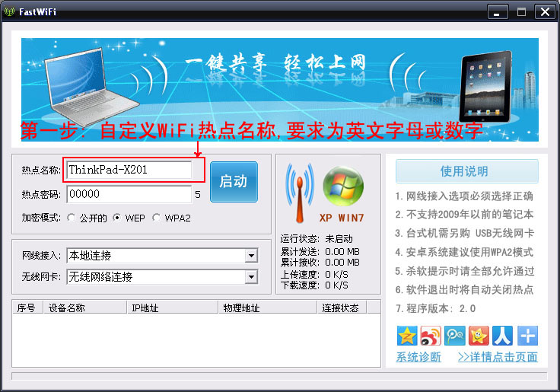This screenshot has height=392, width=560.
Task: Open the 系统诊断 link
Action: (418, 357)
